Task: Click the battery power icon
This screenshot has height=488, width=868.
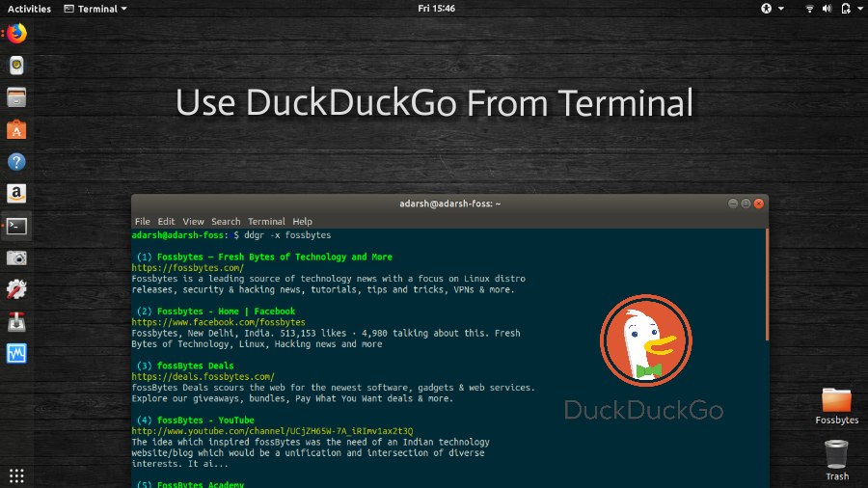Action: [x=846, y=9]
